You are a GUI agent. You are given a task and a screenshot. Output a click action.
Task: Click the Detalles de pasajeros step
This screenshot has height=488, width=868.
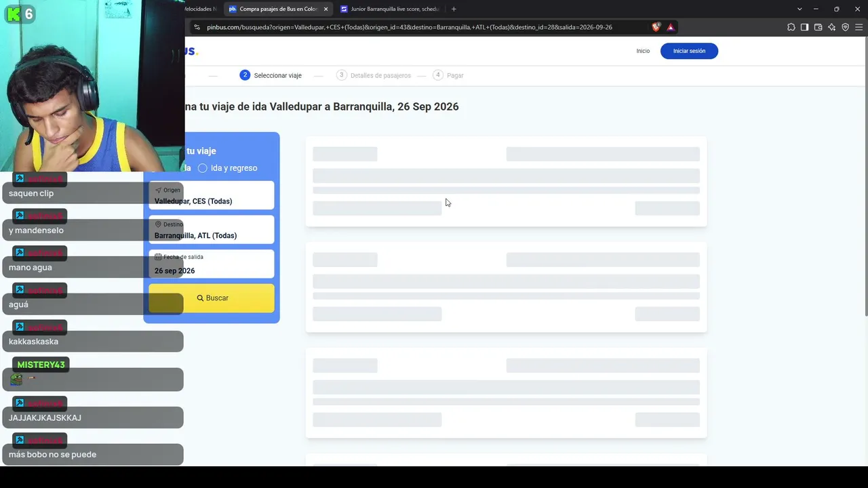pyautogui.click(x=374, y=75)
